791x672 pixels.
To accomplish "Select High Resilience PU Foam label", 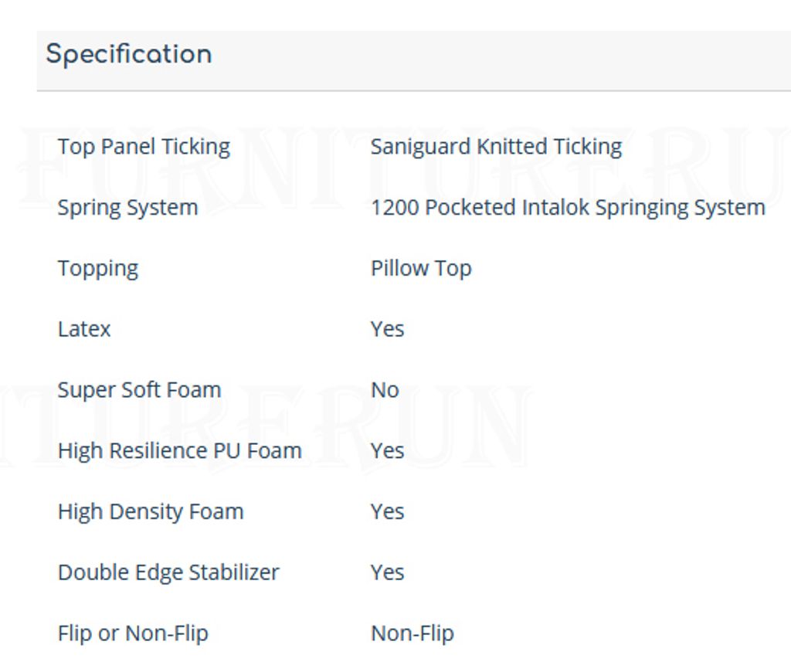I will (179, 450).
